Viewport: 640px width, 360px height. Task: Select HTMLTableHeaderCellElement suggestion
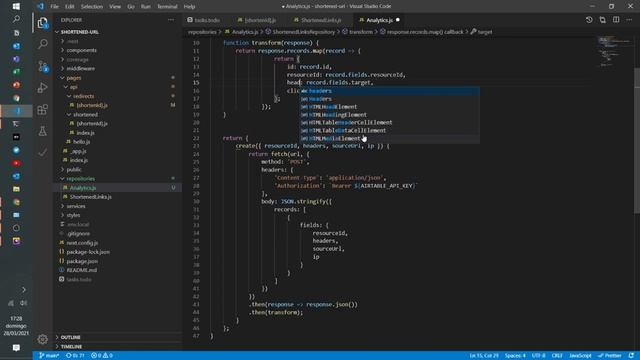(390, 122)
